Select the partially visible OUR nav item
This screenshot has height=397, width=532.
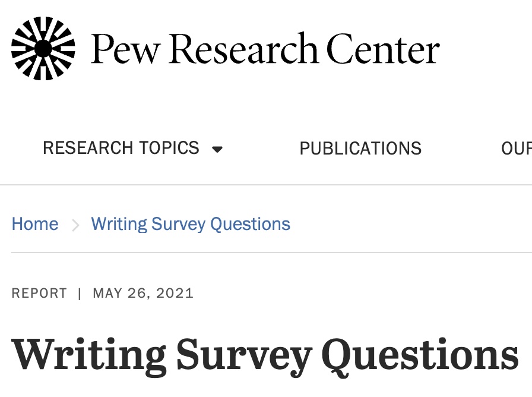point(516,148)
